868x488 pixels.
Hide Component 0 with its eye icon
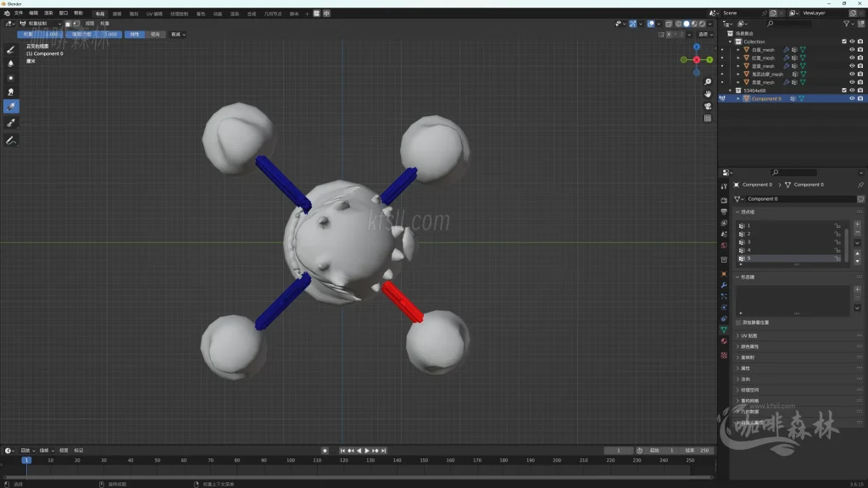[852, 99]
